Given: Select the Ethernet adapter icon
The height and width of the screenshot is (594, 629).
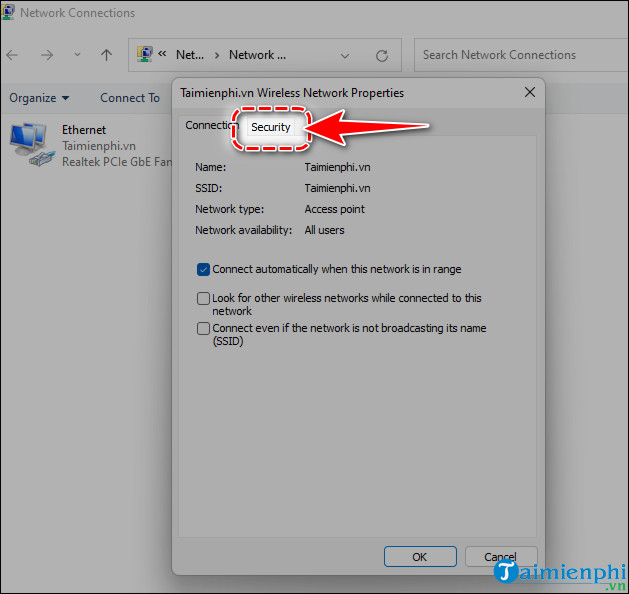Looking at the screenshot, I should click(x=31, y=144).
